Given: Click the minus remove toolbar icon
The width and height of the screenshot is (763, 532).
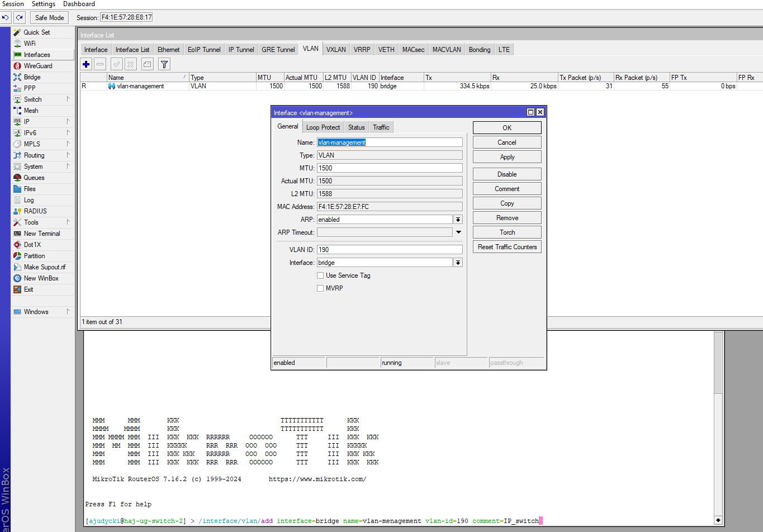Looking at the screenshot, I should click(100, 64).
